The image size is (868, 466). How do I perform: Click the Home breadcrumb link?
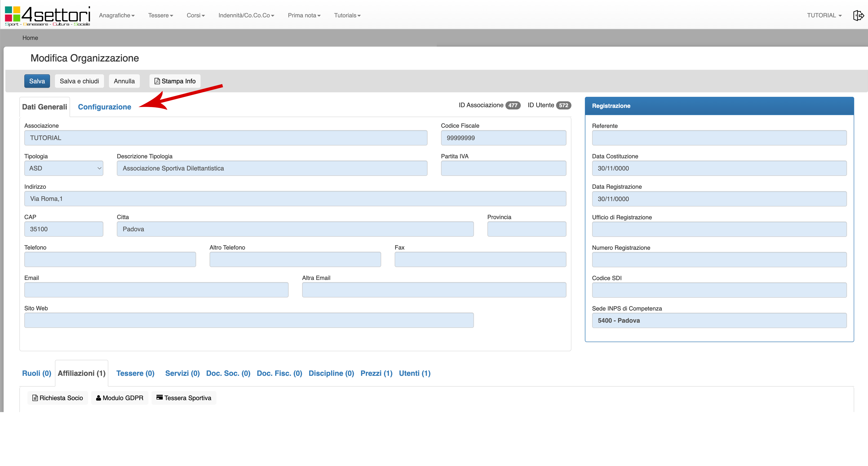(x=30, y=38)
